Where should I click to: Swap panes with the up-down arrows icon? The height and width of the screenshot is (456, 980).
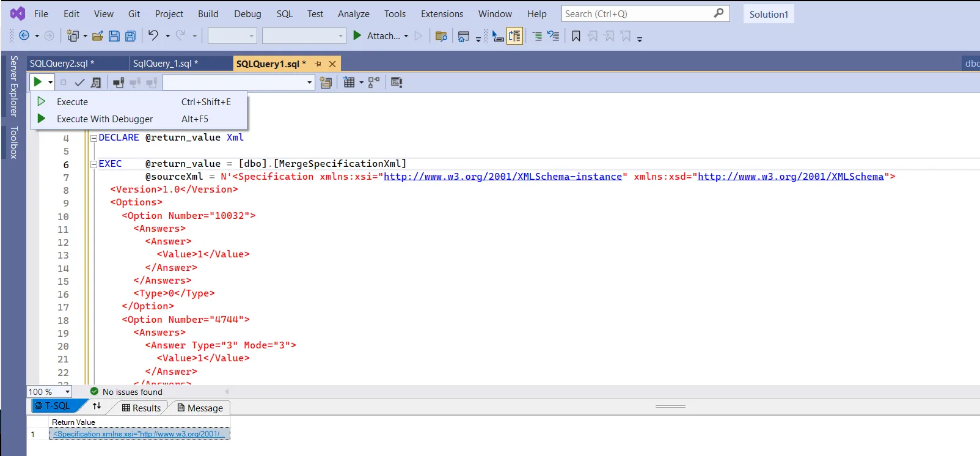pyautogui.click(x=97, y=406)
